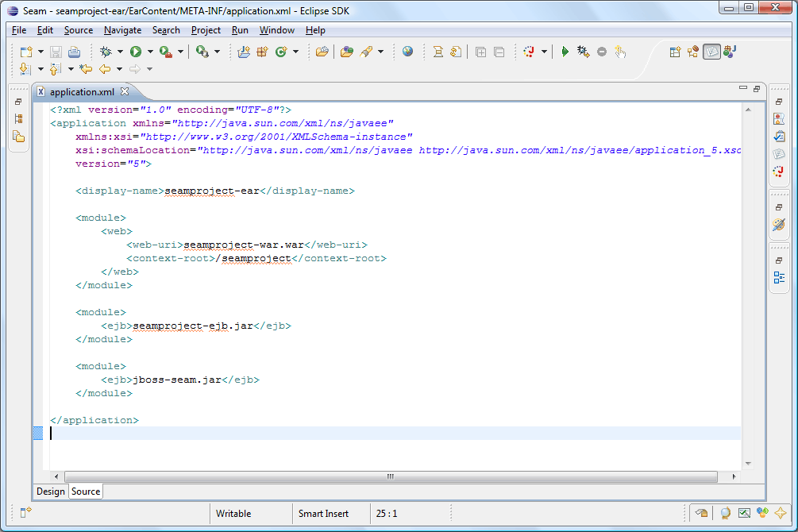Image resolution: width=798 pixels, height=532 pixels.
Task: Open the File menu
Action: click(19, 30)
